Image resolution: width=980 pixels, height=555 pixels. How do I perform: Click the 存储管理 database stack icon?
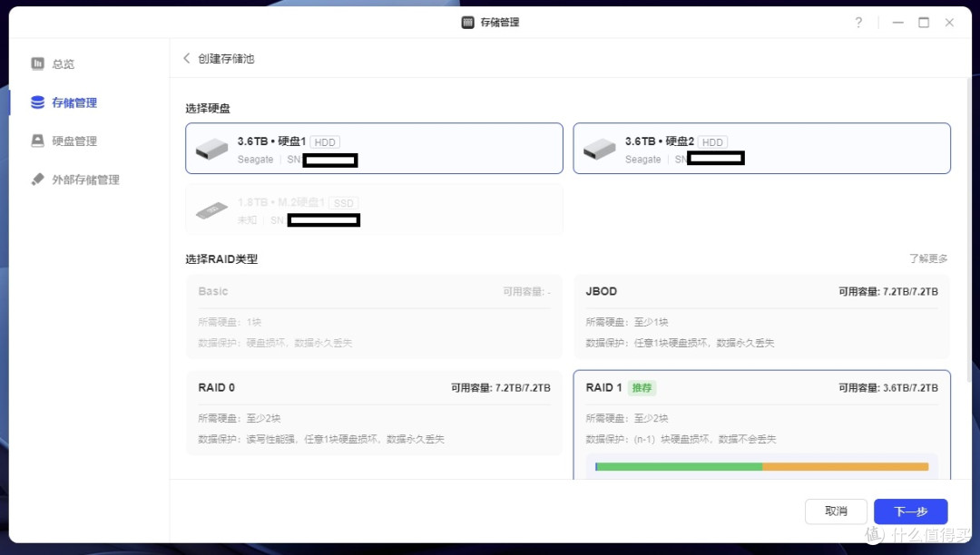point(37,102)
